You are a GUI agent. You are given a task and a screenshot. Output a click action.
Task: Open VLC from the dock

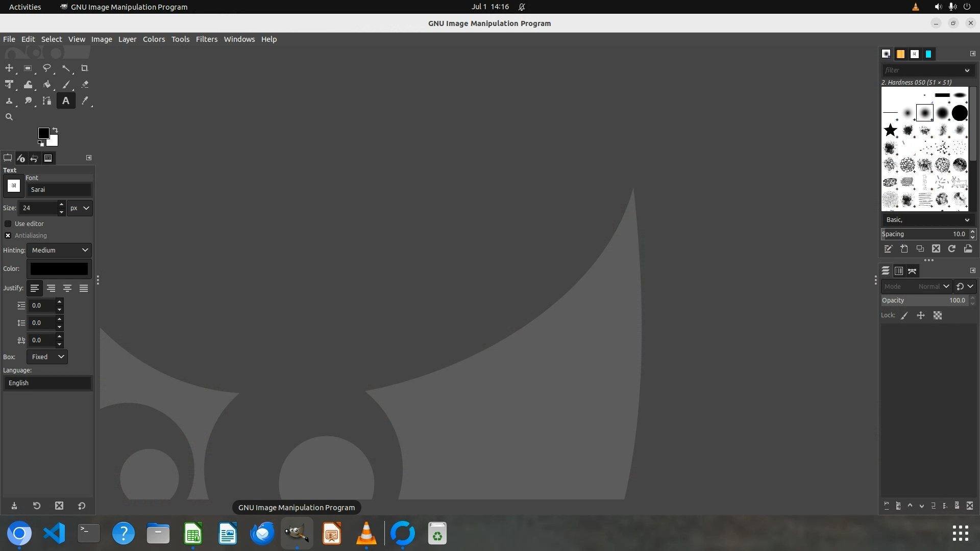(x=366, y=534)
